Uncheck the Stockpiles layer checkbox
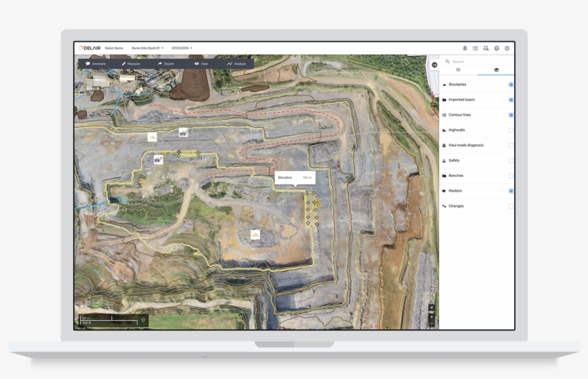The width and height of the screenshot is (588, 379). [511, 85]
